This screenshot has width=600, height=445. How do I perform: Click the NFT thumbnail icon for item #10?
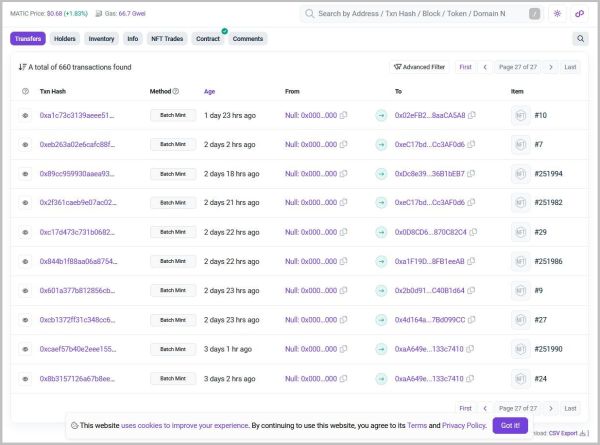click(x=520, y=115)
